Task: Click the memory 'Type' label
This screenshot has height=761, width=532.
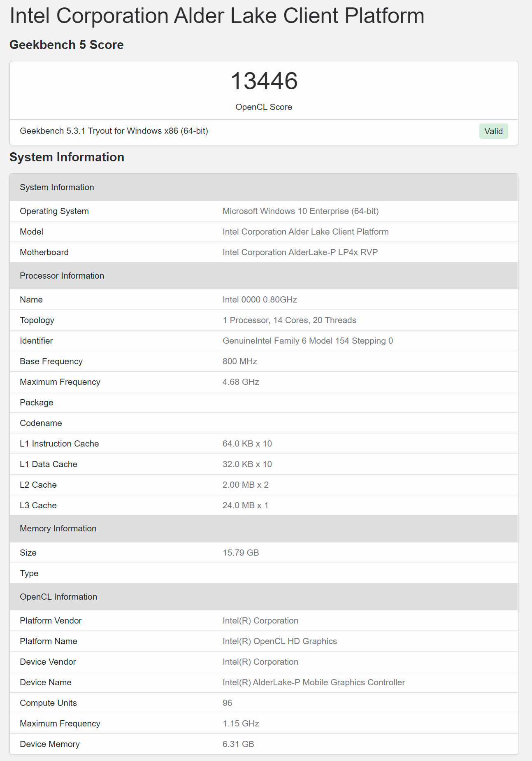Action: click(29, 573)
